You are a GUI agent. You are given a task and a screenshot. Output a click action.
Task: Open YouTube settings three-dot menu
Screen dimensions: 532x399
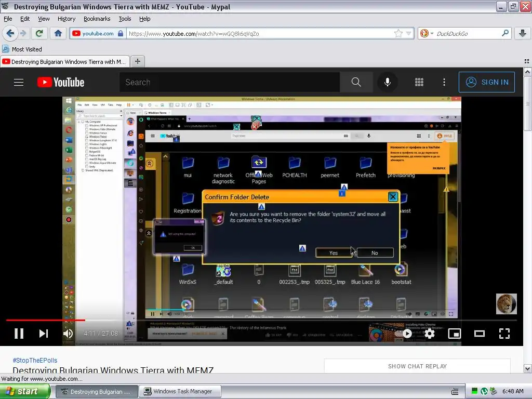coord(444,82)
